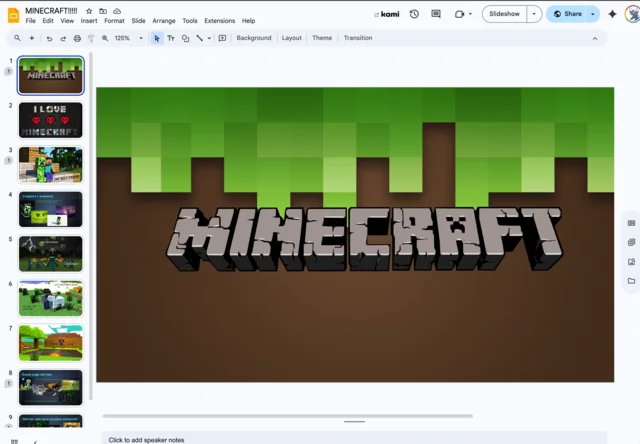Select slide 2 I LOVE MINECRAFT thumbnail
Image resolution: width=640 pixels, height=444 pixels.
coord(51,120)
